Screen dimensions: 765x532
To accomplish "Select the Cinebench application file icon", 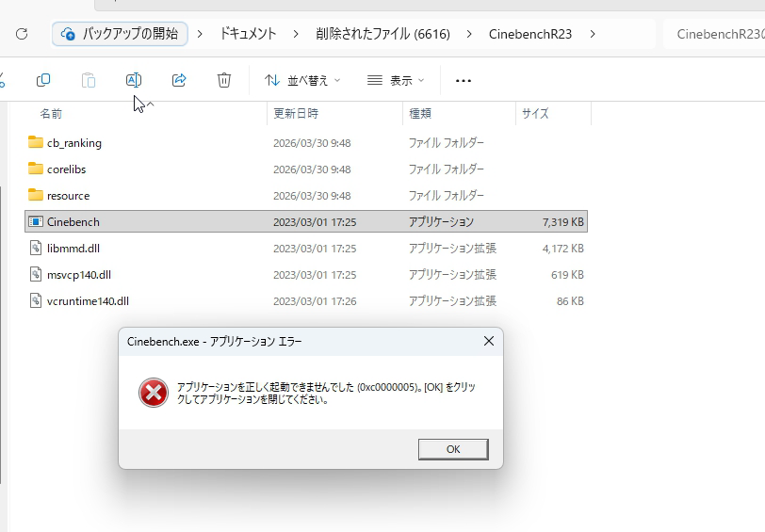I will pyautogui.click(x=36, y=222).
